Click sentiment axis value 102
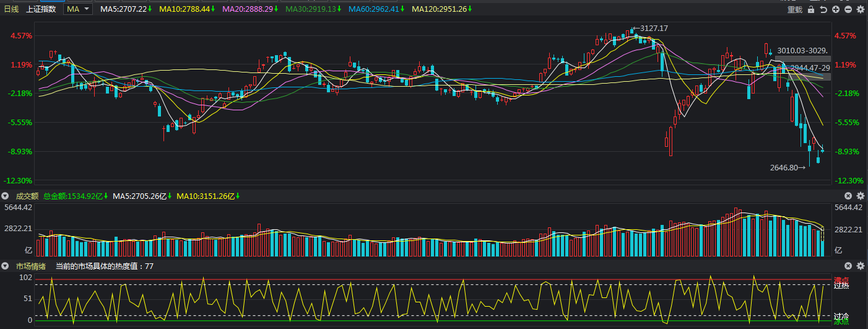This screenshot has width=868, height=329. point(26,278)
